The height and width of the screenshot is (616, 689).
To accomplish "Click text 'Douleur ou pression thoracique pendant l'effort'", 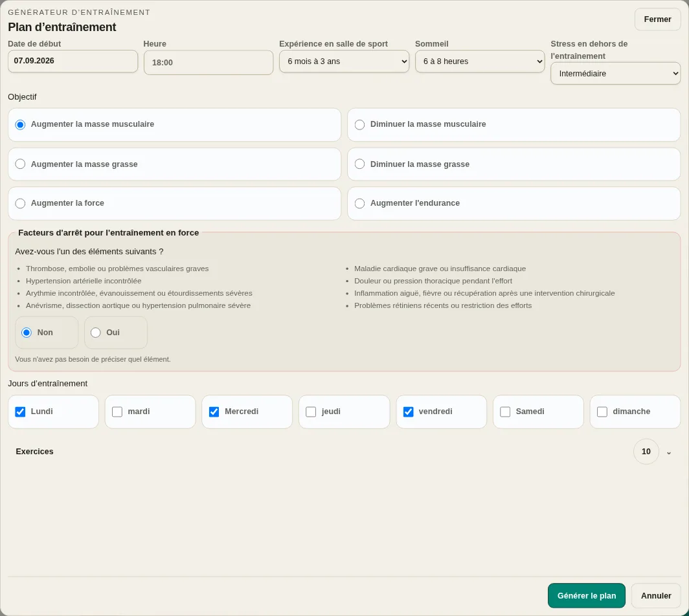I will pyautogui.click(x=433, y=281).
